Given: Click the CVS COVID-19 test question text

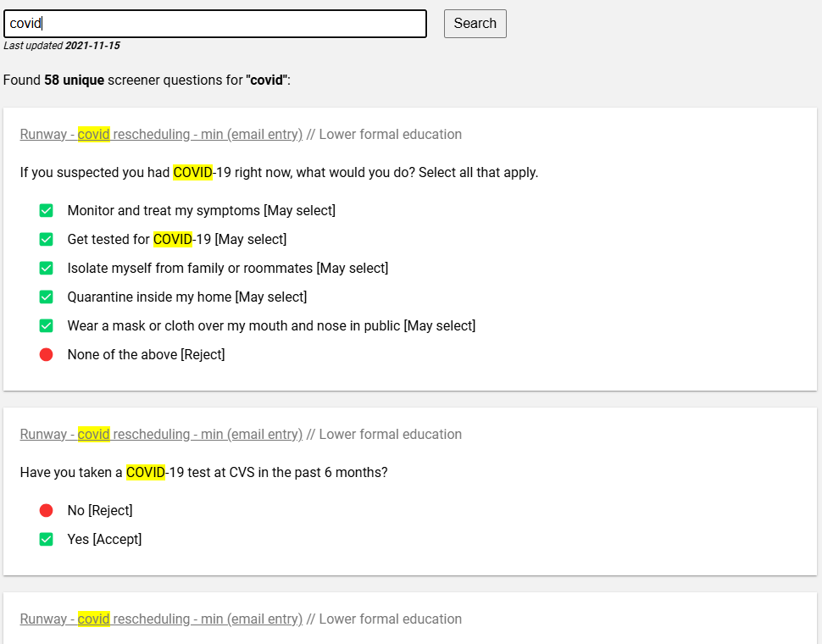Looking at the screenshot, I should click(x=203, y=472).
